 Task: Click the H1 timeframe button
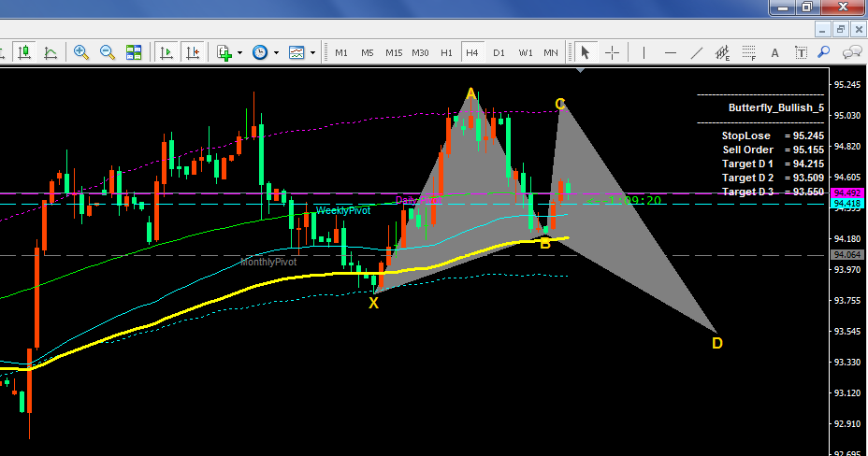click(x=446, y=52)
